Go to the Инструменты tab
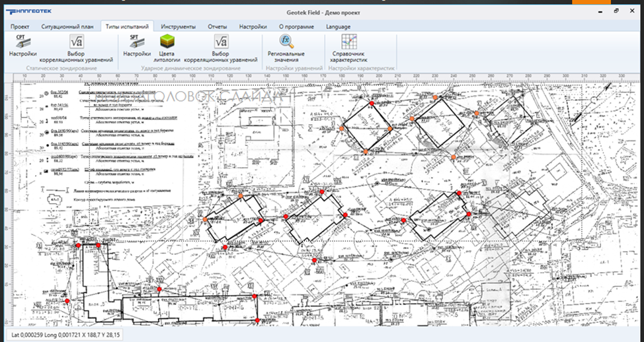 coord(178,27)
